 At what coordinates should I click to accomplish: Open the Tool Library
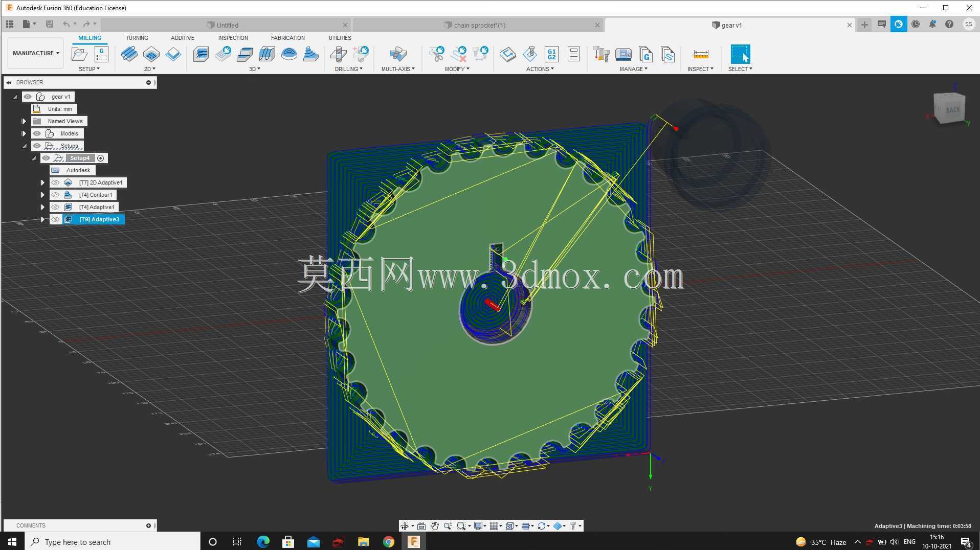pyautogui.click(x=602, y=54)
